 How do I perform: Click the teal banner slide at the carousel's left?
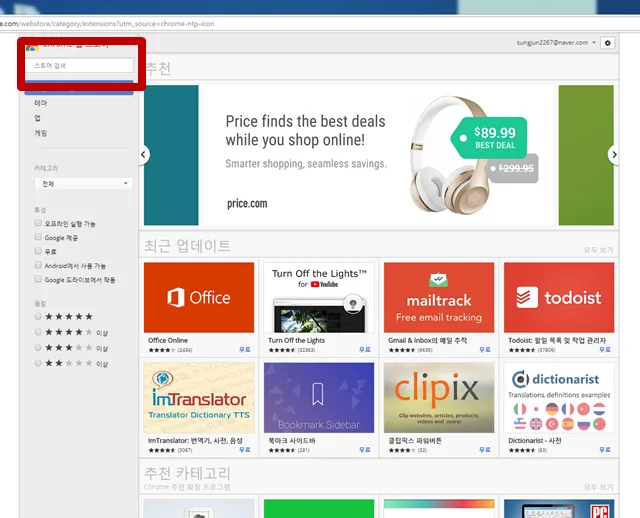point(171,155)
